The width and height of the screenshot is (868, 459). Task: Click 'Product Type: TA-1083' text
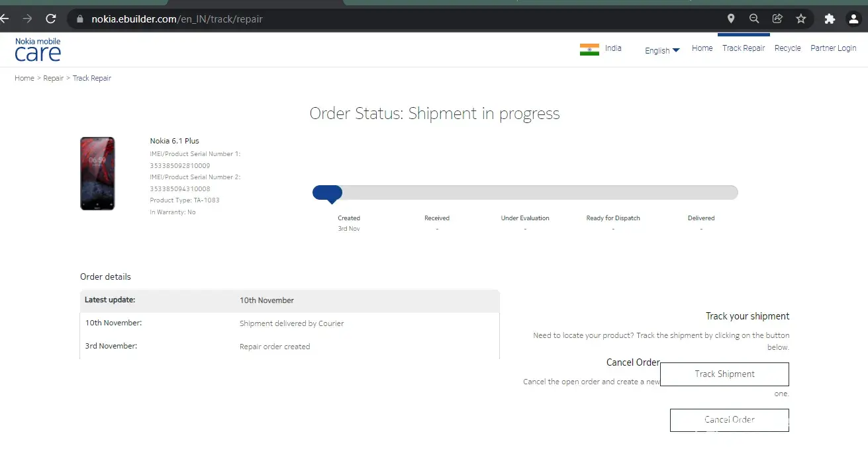185,200
